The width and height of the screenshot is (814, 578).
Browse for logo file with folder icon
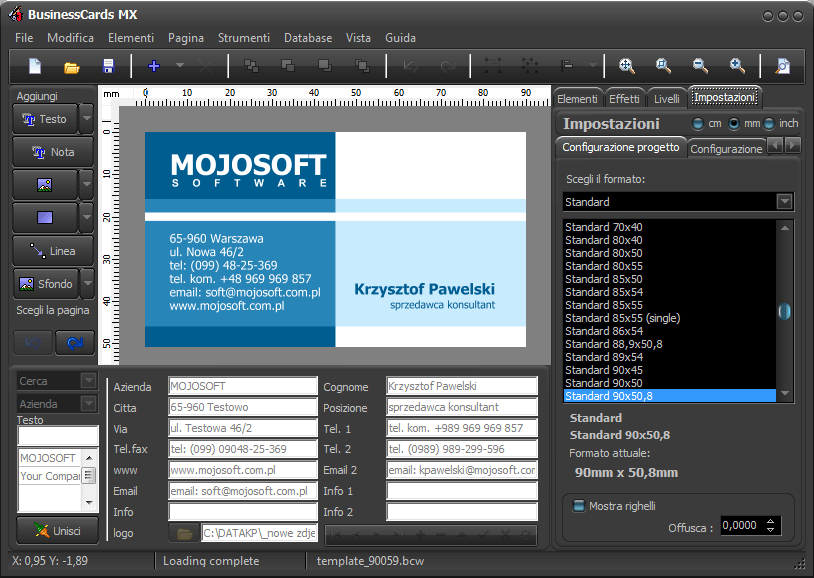pos(184,533)
